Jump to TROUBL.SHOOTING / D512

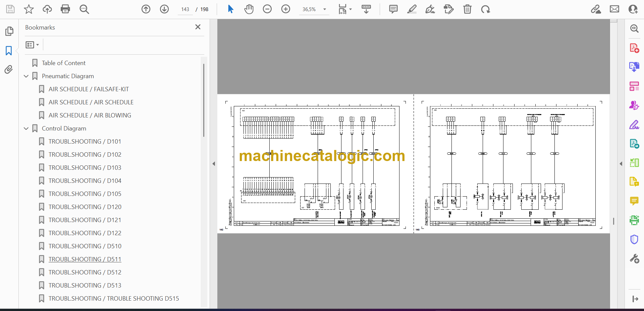coord(85,272)
